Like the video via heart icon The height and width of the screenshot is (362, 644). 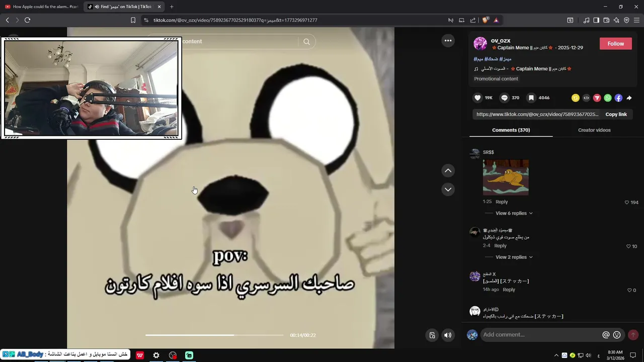click(x=477, y=98)
